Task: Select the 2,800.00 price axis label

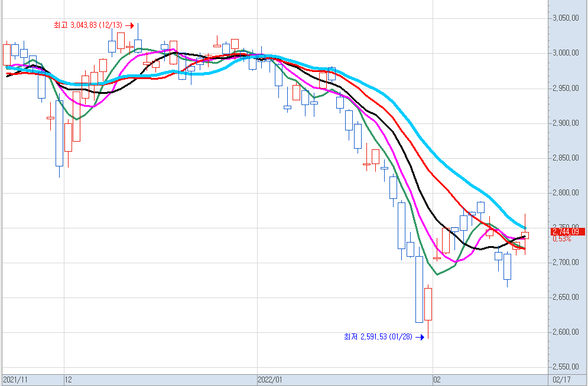Action: [x=566, y=193]
